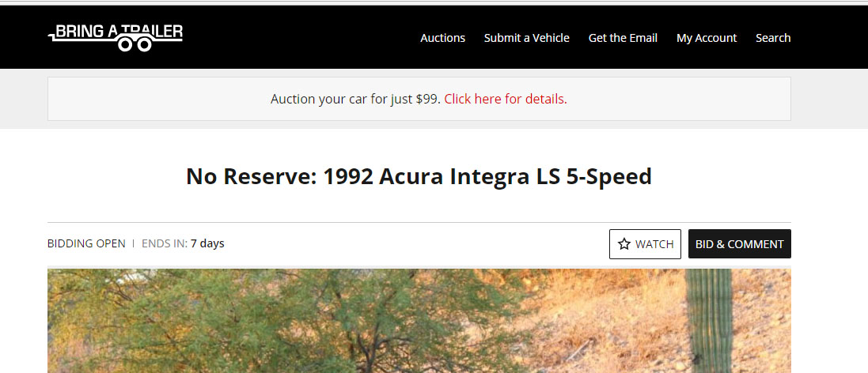Open My Account in the header

click(706, 38)
